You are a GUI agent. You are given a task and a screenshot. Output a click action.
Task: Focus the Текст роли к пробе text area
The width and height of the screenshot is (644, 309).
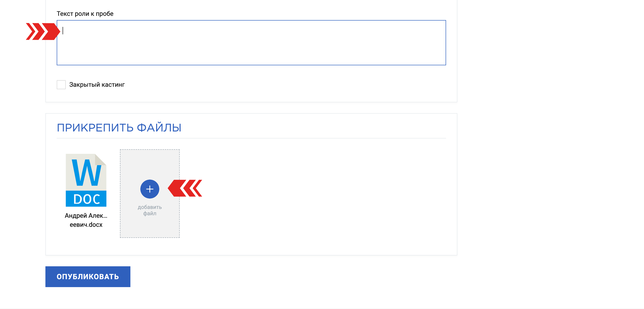[x=251, y=43]
